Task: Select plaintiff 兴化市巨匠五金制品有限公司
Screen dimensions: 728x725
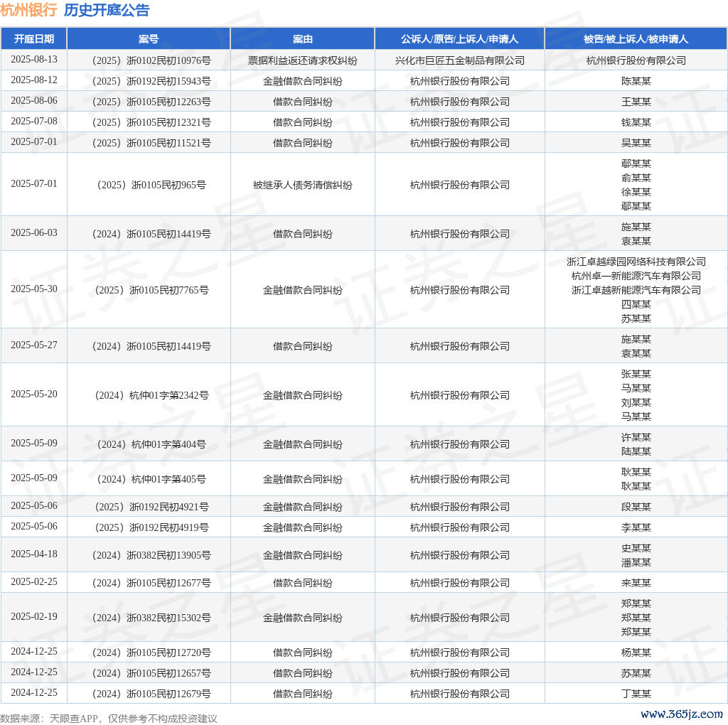Action: tap(459, 60)
